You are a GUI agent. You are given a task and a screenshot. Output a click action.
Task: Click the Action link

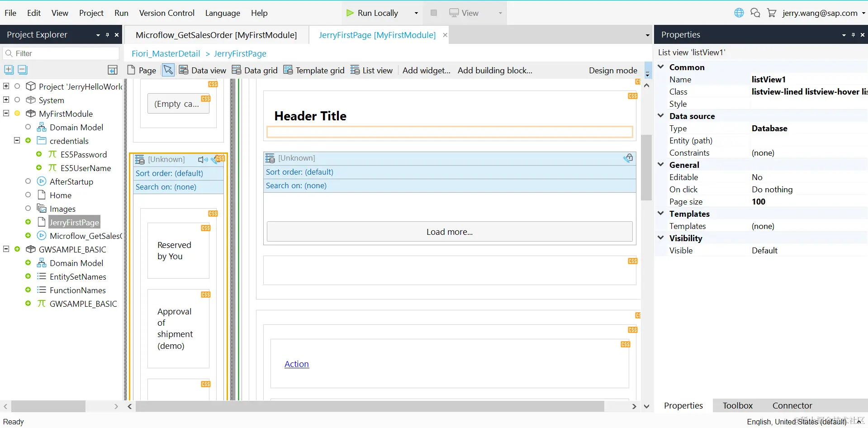[x=297, y=364]
